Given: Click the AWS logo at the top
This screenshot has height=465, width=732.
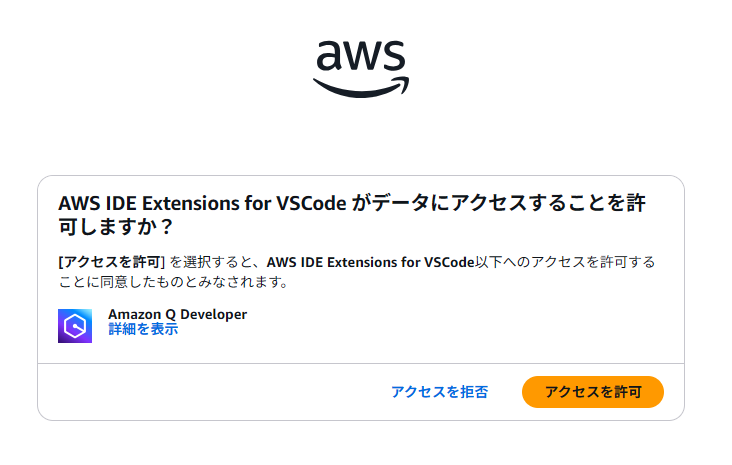Looking at the screenshot, I should (361, 69).
